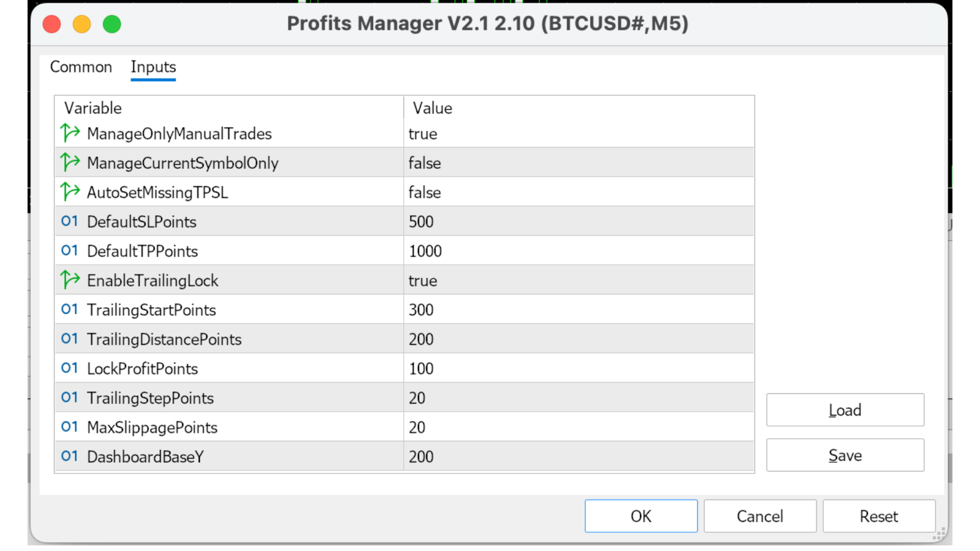Click the TrailingStartPoints integer type icon
The image size is (980, 551).
point(69,310)
